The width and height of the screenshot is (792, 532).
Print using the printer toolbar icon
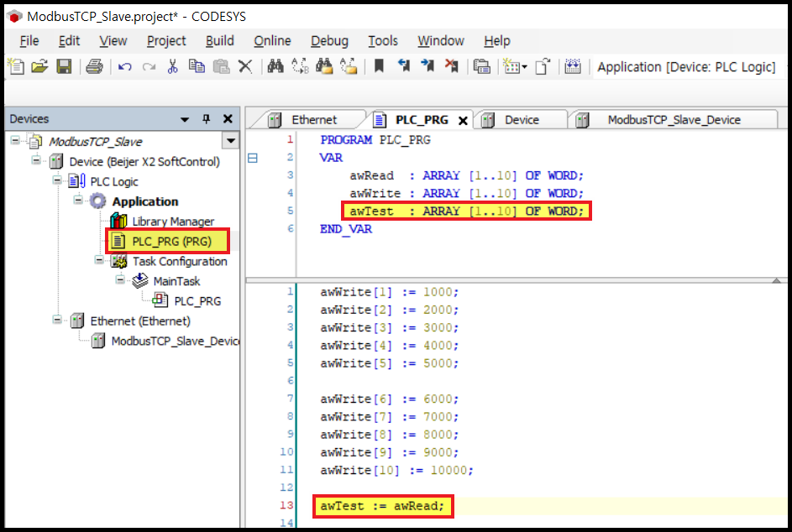[94, 66]
